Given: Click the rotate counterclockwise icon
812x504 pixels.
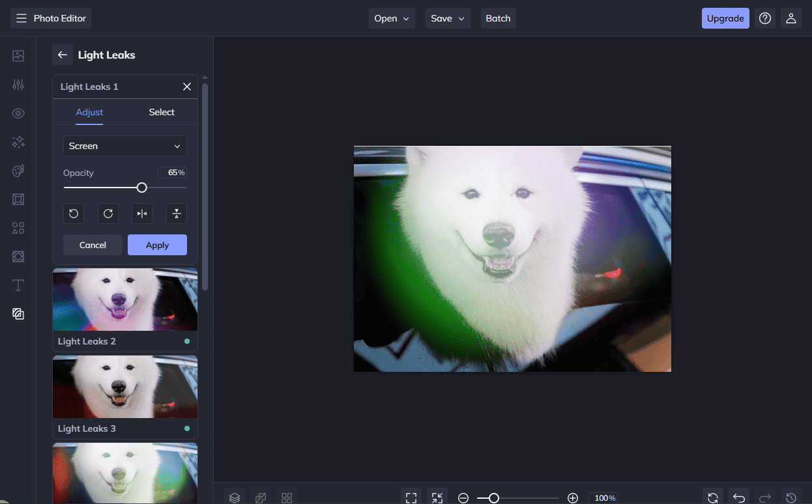Looking at the screenshot, I should tap(73, 214).
